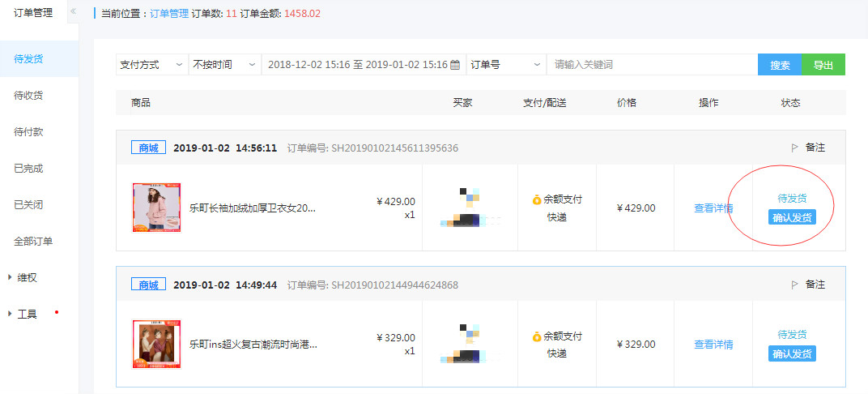
Task: Open the retro fashion product thumbnail
Action: click(156, 344)
